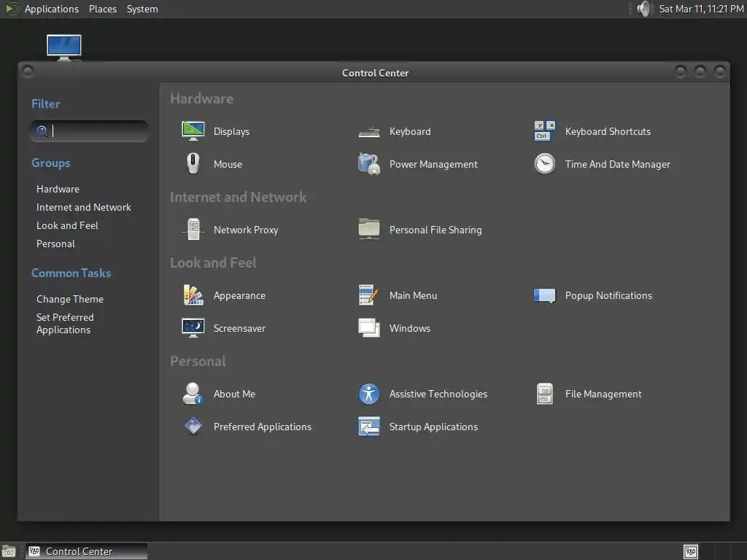This screenshot has width=747, height=560.
Task: Click the window menu button in title bar
Action: coord(28,71)
